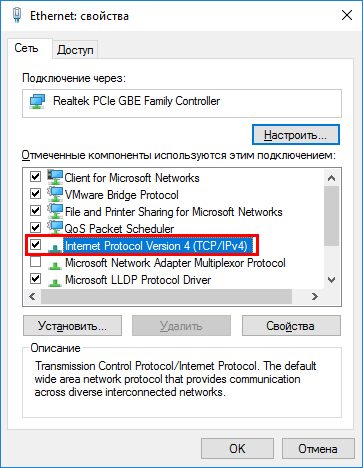The image size is (363, 468).
Task: Click the VMware Bridge Protocol component icon
Action: [x=55, y=194]
